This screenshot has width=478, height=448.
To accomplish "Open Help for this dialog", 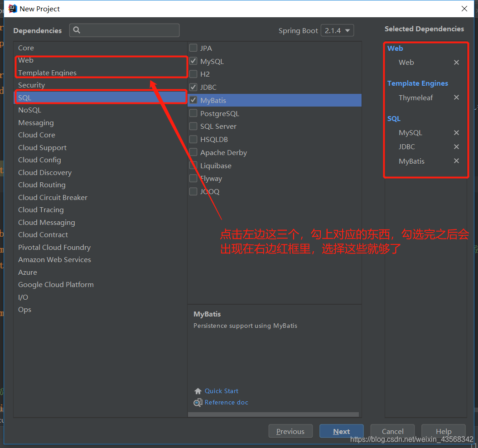I will 443,431.
